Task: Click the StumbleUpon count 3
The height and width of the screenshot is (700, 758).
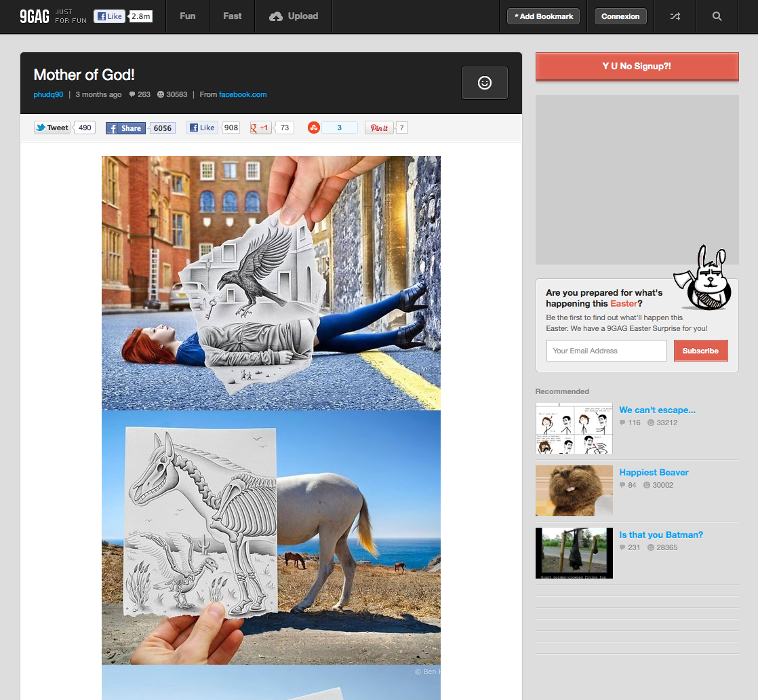Action: (x=340, y=128)
